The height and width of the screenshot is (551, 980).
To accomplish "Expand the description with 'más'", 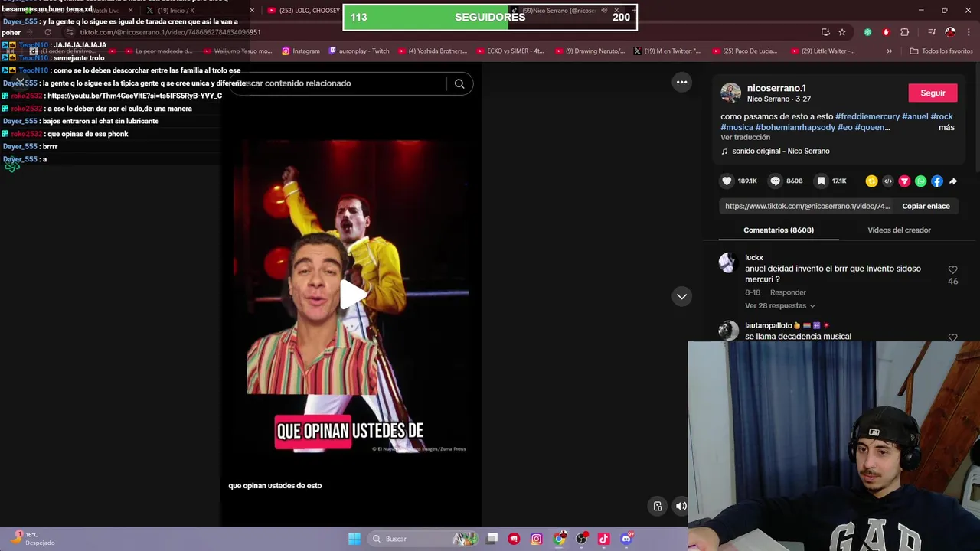I will point(946,127).
